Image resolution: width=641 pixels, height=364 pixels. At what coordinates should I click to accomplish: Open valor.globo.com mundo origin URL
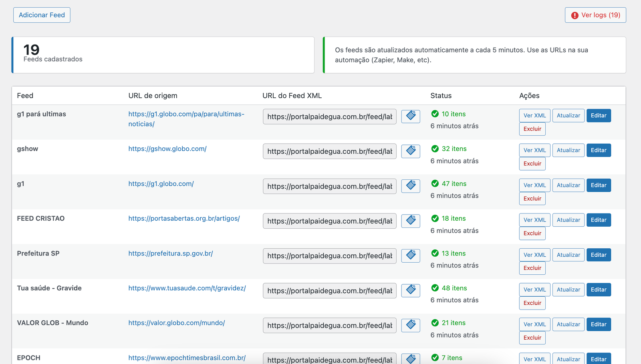pyautogui.click(x=177, y=323)
